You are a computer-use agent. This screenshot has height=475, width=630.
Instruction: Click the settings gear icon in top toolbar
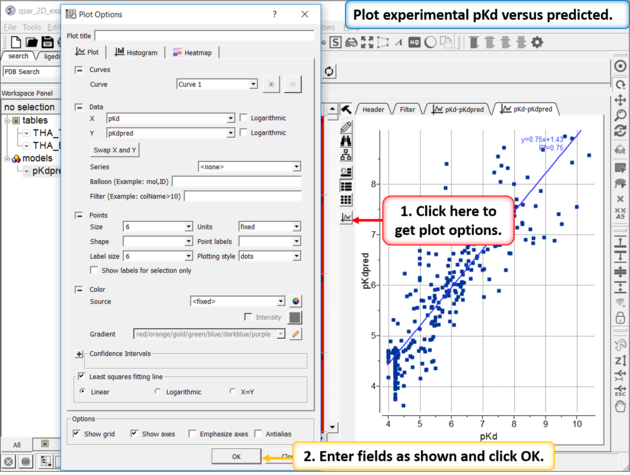coord(537,43)
